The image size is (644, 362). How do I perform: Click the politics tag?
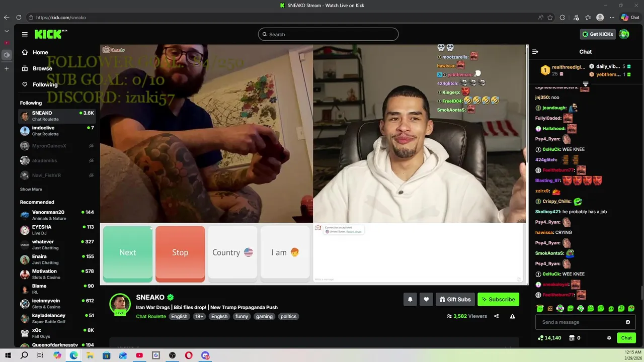288,316
